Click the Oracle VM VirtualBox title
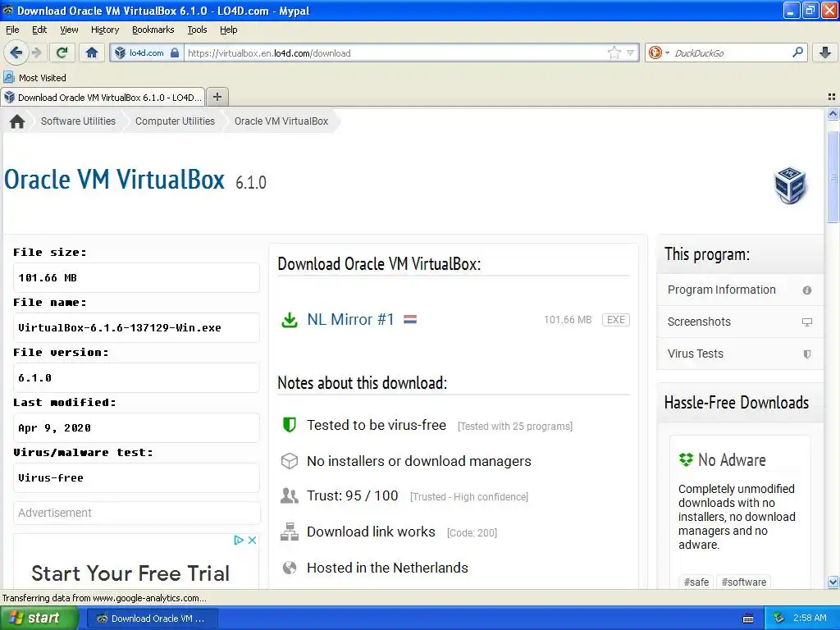The height and width of the screenshot is (630, 840). 114,180
